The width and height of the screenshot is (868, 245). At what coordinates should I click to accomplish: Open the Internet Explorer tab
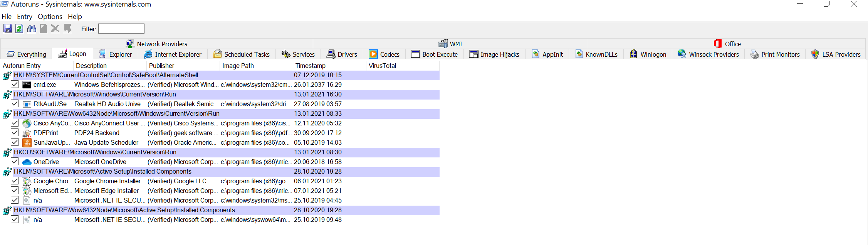173,54
